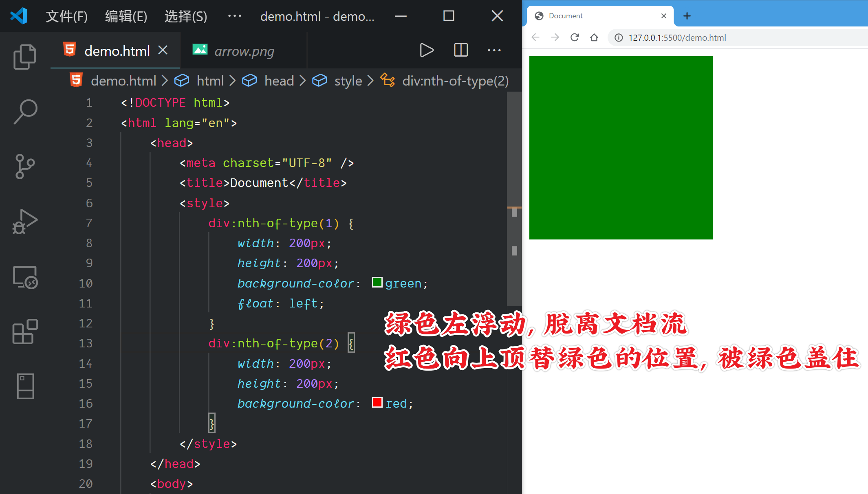Viewport: 868px width, 494px height.
Task: Open the Source Control view
Action: tap(25, 166)
